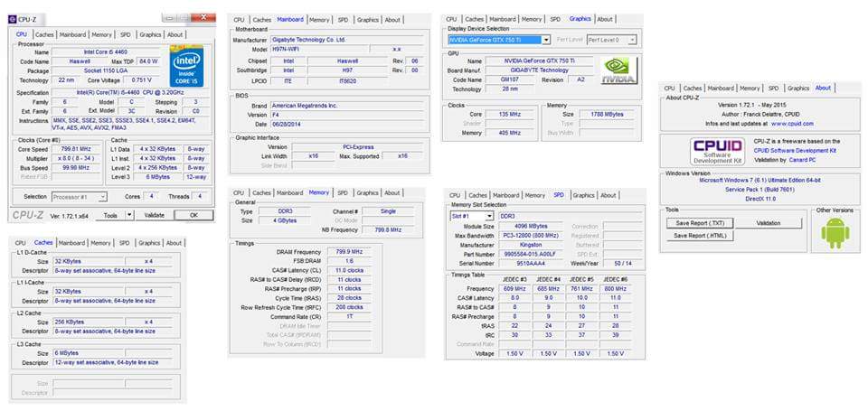
Task: In the Mainboard-active window, select the Memory tab
Action: tap(319, 20)
